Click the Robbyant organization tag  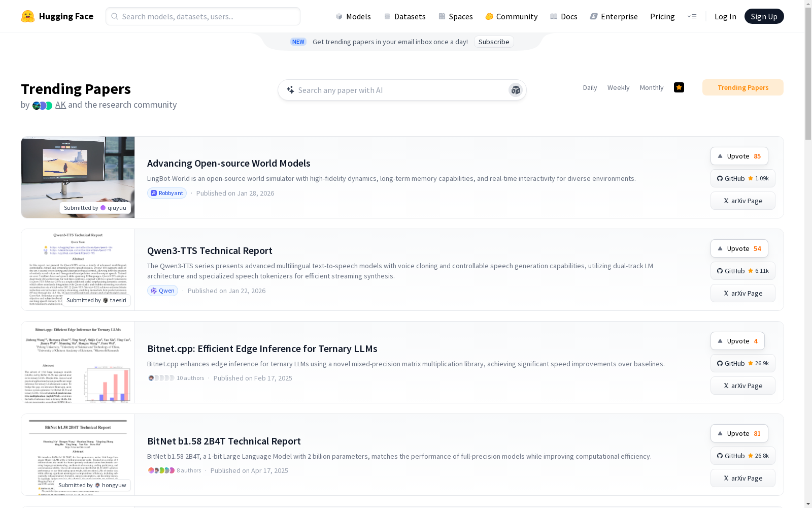[x=167, y=193]
